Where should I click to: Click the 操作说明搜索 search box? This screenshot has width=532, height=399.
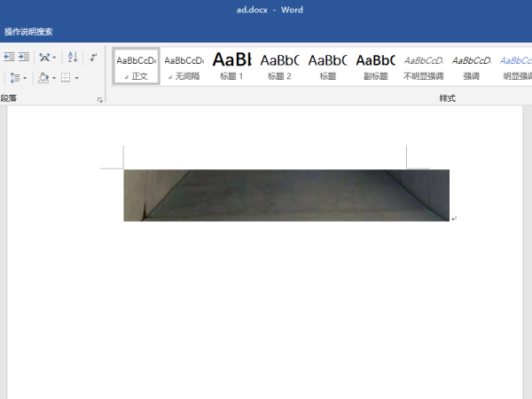click(28, 32)
